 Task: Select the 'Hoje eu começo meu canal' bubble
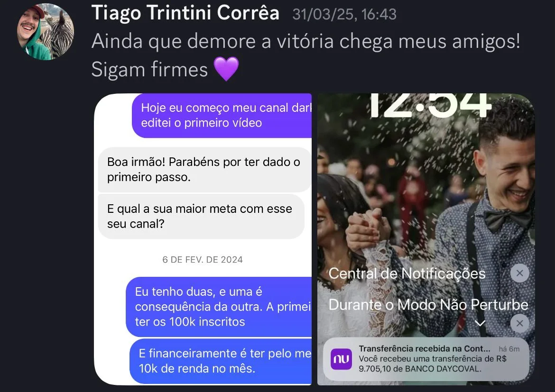(x=222, y=115)
